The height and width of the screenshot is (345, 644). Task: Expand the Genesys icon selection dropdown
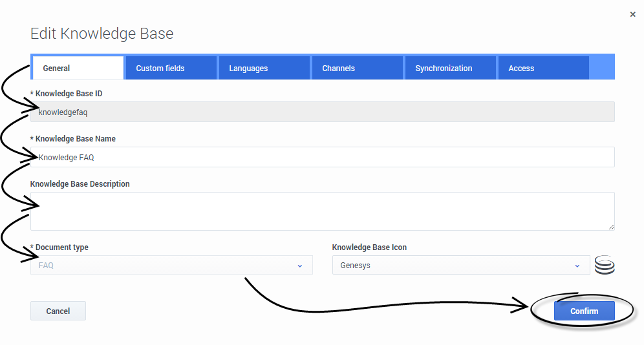(460, 266)
